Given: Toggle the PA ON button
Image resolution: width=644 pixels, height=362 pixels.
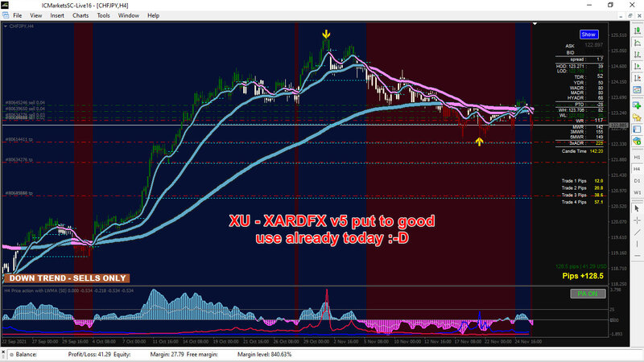Looking at the screenshot, I should coord(588,294).
